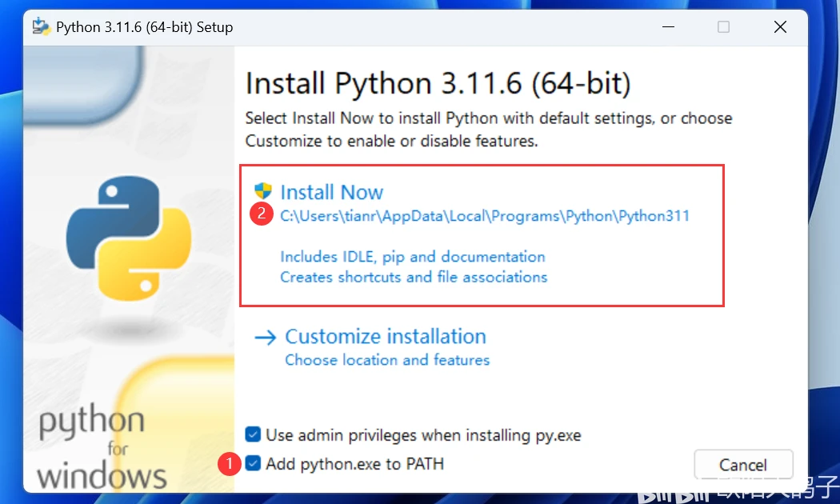
Task: Close the Python Setup window
Action: [x=780, y=26]
